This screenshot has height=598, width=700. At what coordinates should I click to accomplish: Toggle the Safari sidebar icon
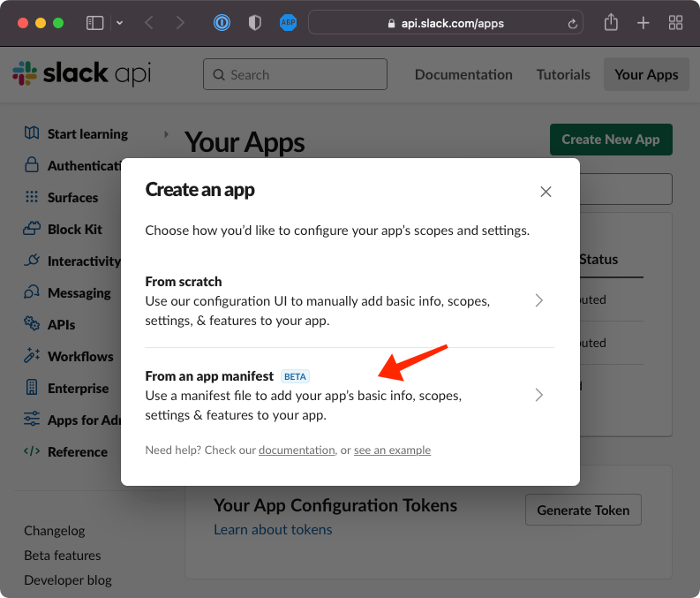(94, 23)
